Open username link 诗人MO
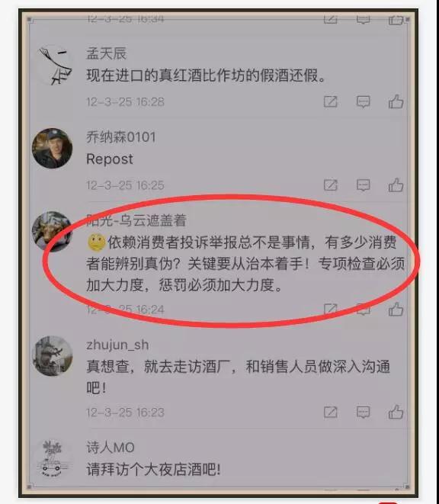 111,448
